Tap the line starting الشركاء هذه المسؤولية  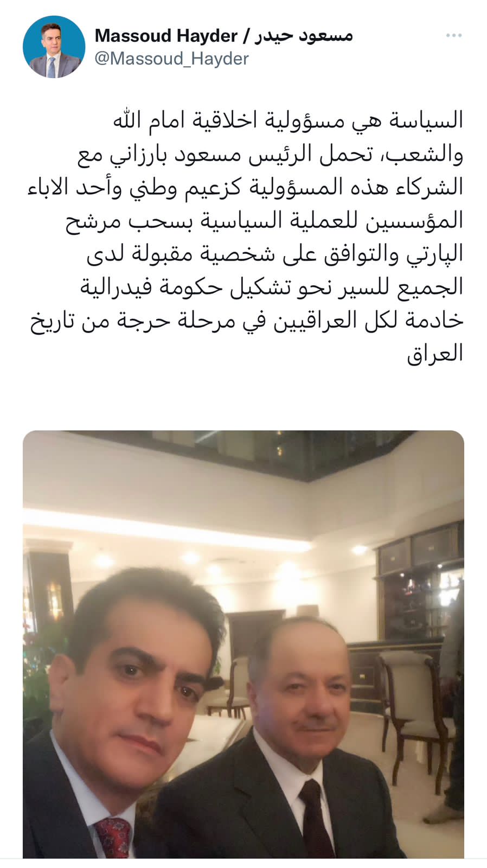(245, 187)
